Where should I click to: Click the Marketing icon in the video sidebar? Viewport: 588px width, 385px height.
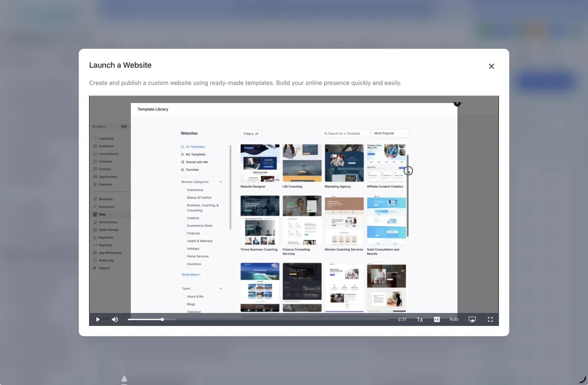(95, 199)
